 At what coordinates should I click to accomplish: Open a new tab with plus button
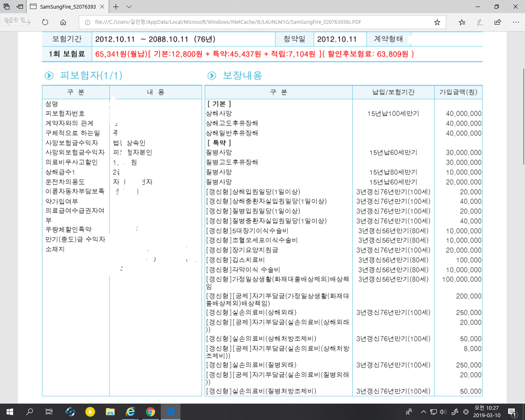pos(116,7)
